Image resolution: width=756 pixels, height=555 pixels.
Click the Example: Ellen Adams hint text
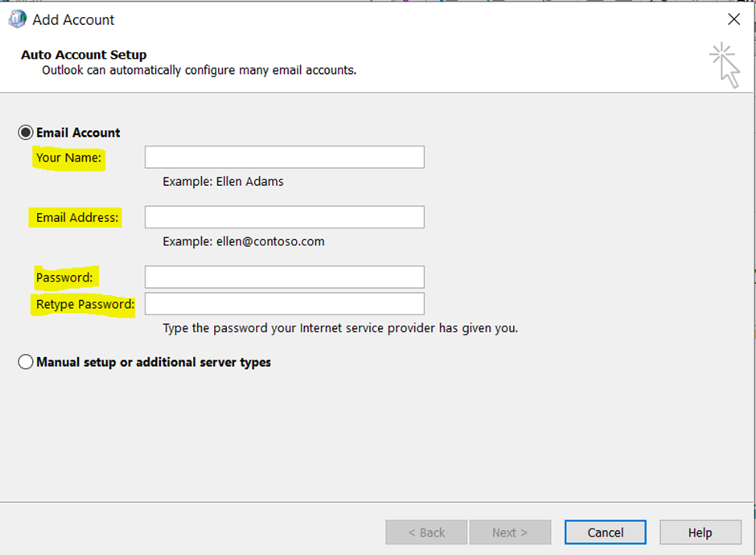click(x=224, y=181)
